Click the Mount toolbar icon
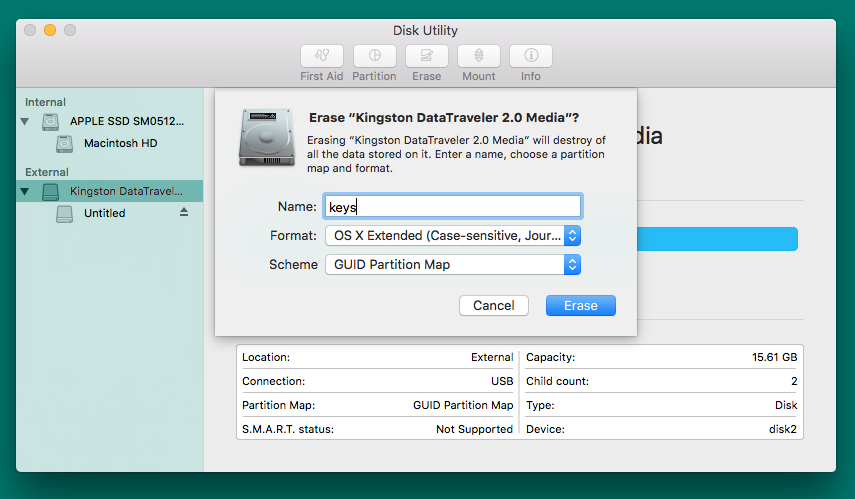Viewport: 855px width, 499px height. click(x=479, y=56)
